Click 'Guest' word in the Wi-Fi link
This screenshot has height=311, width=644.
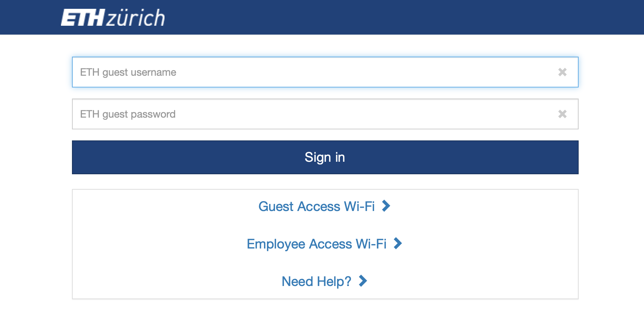(276, 206)
